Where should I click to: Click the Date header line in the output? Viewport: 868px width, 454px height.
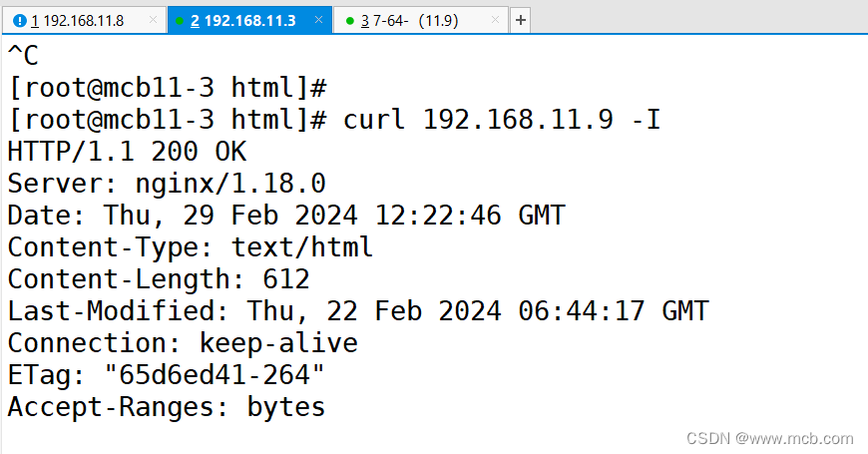click(286, 217)
